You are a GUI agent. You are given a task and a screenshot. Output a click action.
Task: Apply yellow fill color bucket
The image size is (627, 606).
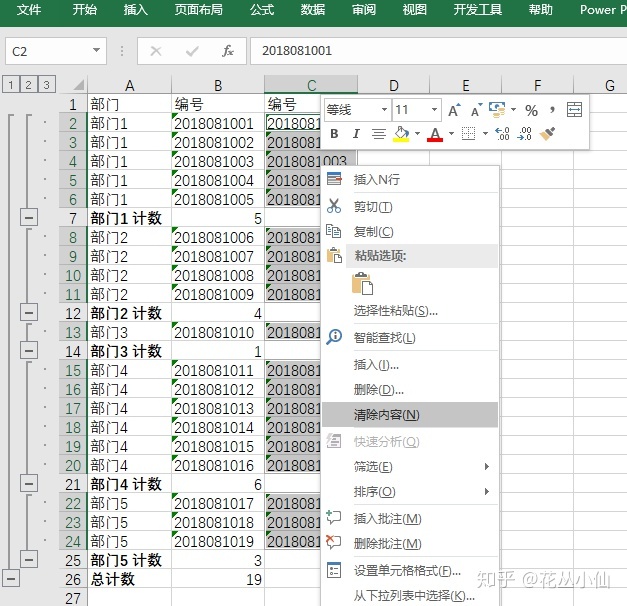(x=401, y=134)
